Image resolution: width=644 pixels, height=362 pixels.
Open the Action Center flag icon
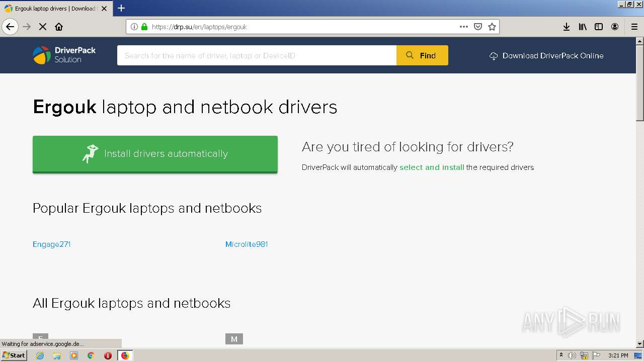point(597,355)
